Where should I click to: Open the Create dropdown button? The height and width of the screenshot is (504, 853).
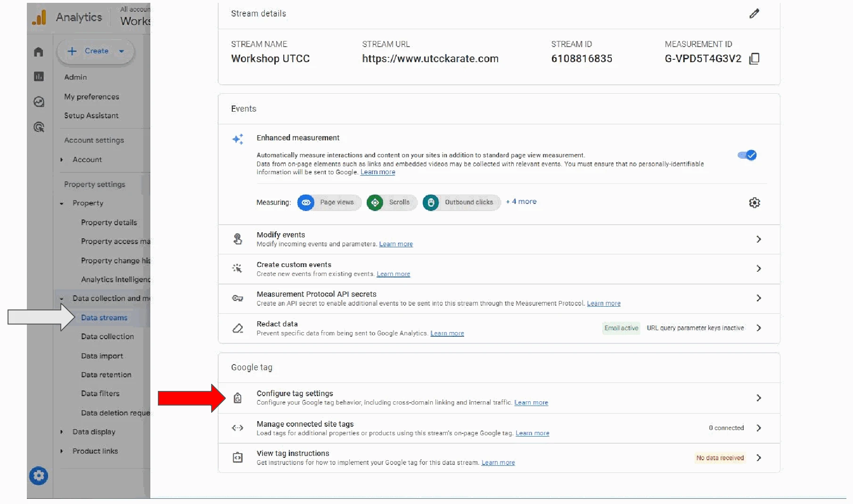pyautogui.click(x=96, y=51)
